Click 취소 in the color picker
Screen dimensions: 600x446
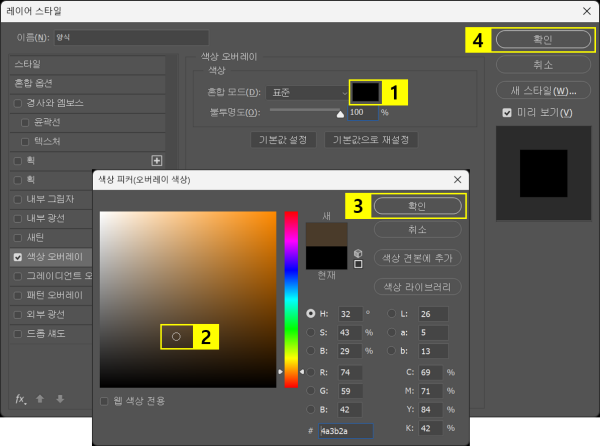417,230
